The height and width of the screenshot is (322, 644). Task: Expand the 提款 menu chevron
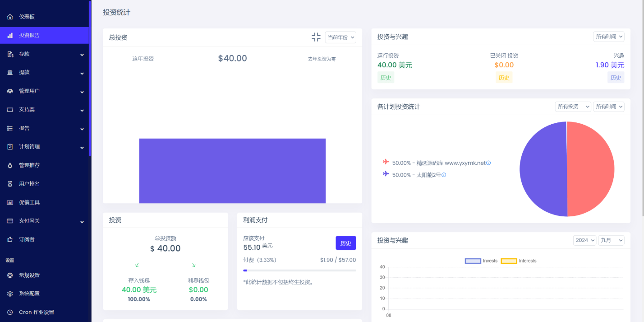coord(82,73)
